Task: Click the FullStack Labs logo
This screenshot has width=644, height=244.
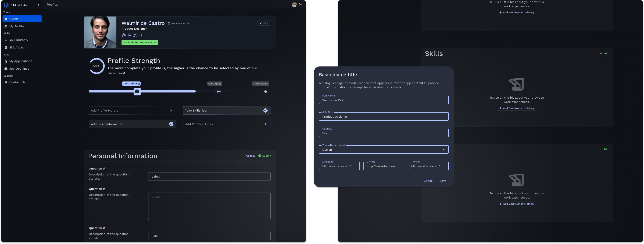Action: point(15,5)
